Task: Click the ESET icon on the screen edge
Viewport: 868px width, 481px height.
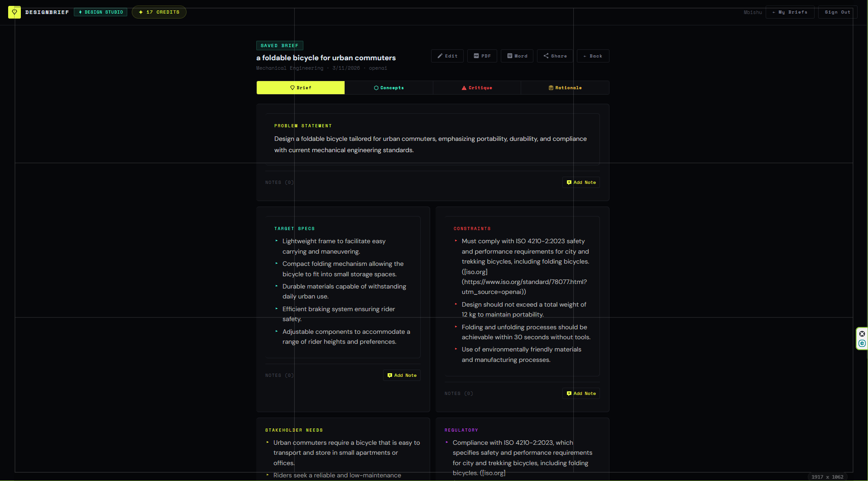Action: point(862,343)
